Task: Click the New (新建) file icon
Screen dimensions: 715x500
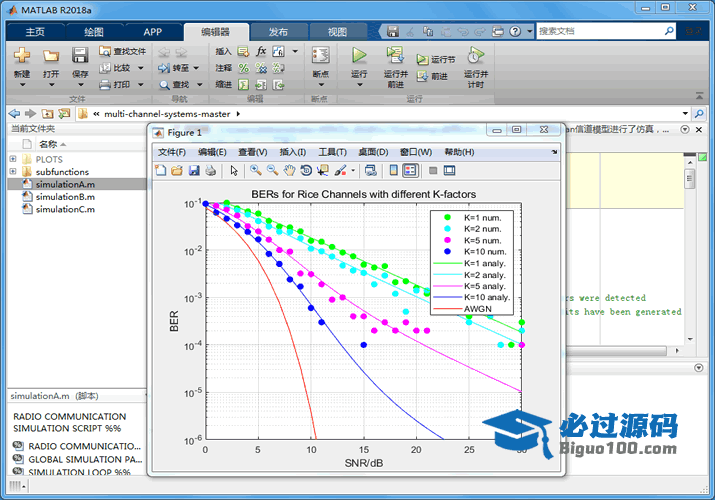Action: click(22, 56)
